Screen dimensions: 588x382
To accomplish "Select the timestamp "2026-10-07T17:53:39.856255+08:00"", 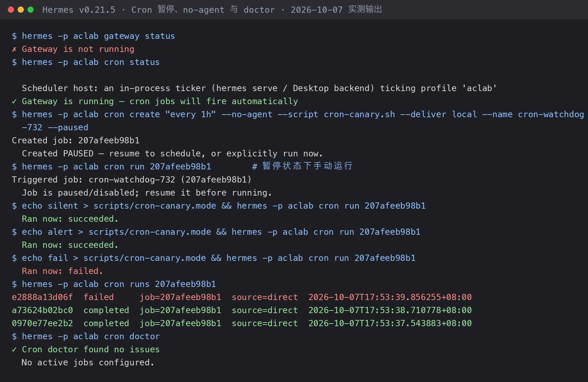I will pos(390,297).
